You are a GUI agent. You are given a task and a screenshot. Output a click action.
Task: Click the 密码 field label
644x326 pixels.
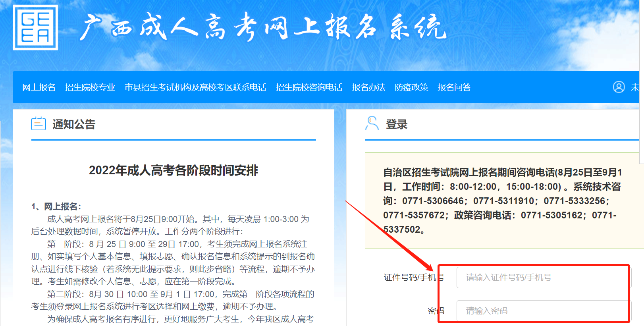[x=436, y=311]
